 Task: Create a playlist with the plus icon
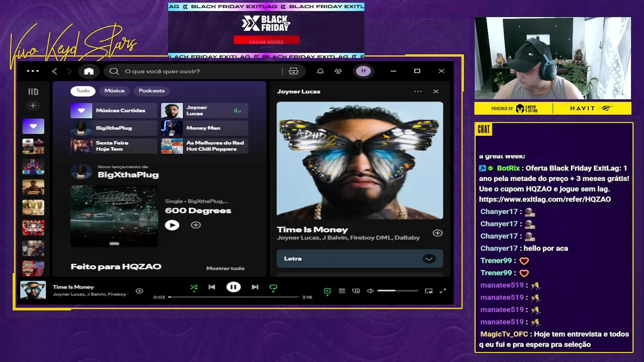tap(33, 106)
